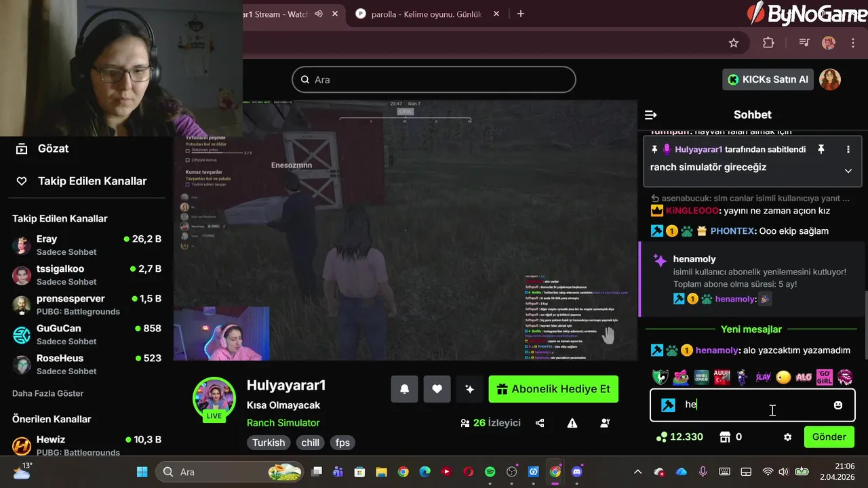
Task: Focus the Ara search field on Kick
Action: tap(434, 79)
